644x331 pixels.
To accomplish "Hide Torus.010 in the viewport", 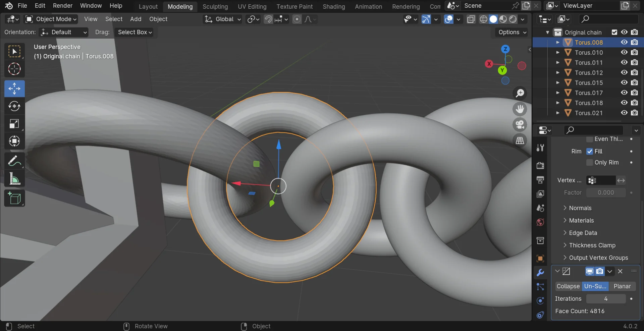I will 624,52.
